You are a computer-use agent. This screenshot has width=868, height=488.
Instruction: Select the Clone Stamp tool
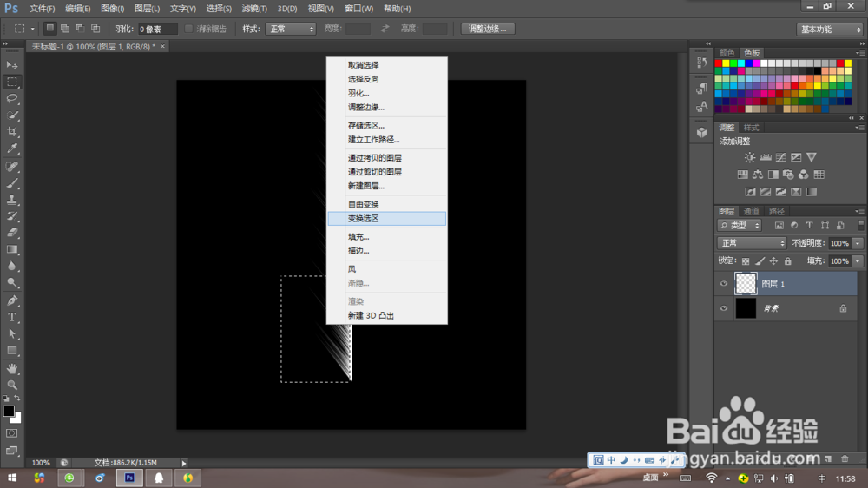[11, 200]
